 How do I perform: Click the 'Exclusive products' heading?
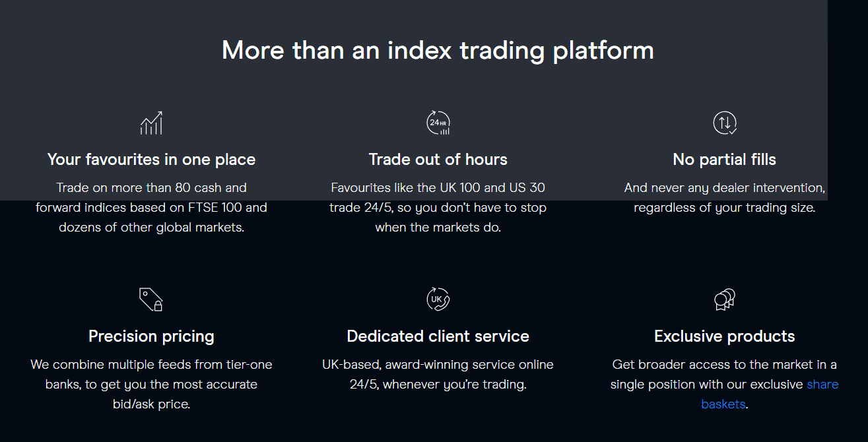(x=725, y=336)
